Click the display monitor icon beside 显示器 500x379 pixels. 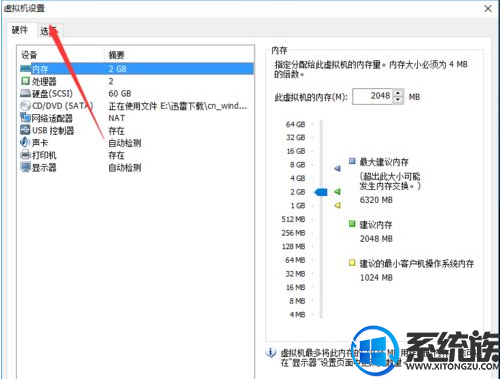pos(25,167)
